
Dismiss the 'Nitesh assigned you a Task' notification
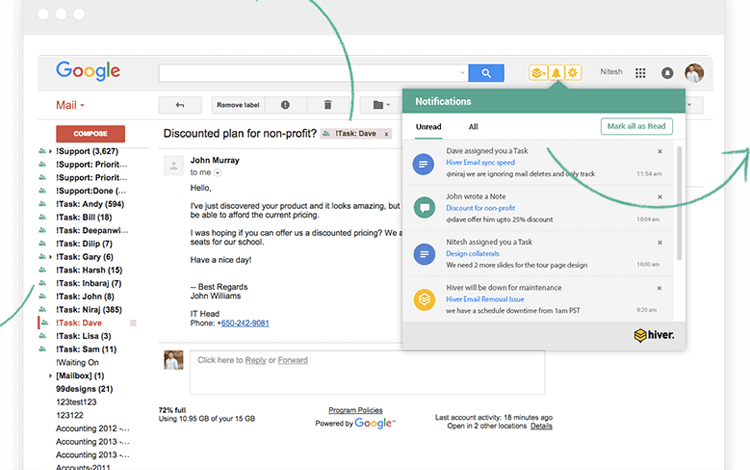pyautogui.click(x=660, y=242)
